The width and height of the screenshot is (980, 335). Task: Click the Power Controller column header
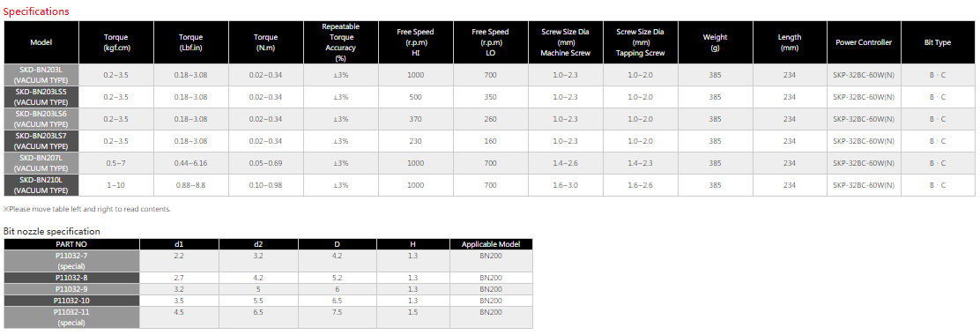click(864, 42)
